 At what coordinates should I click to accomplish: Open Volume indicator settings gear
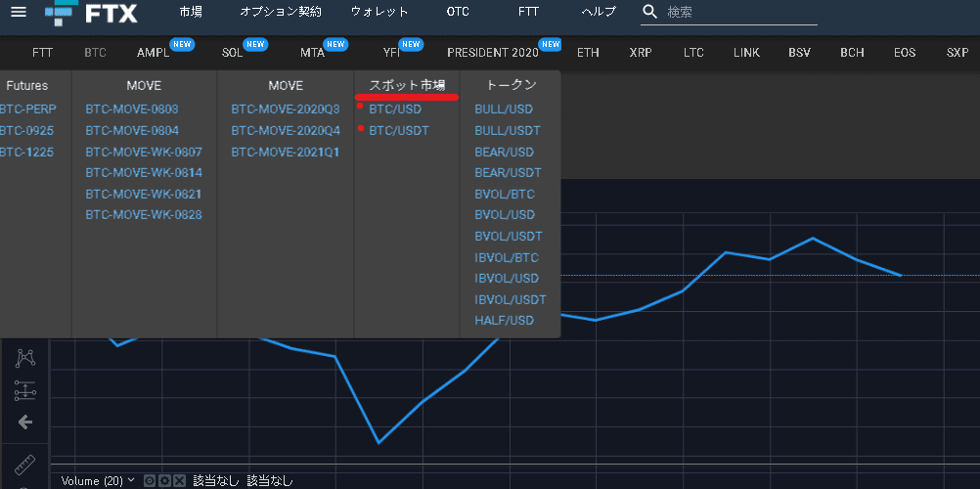(x=164, y=480)
